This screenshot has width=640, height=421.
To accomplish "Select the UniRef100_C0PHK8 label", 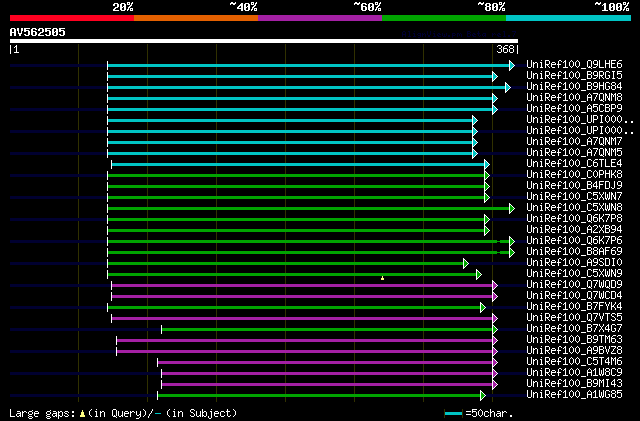I will [x=574, y=175].
